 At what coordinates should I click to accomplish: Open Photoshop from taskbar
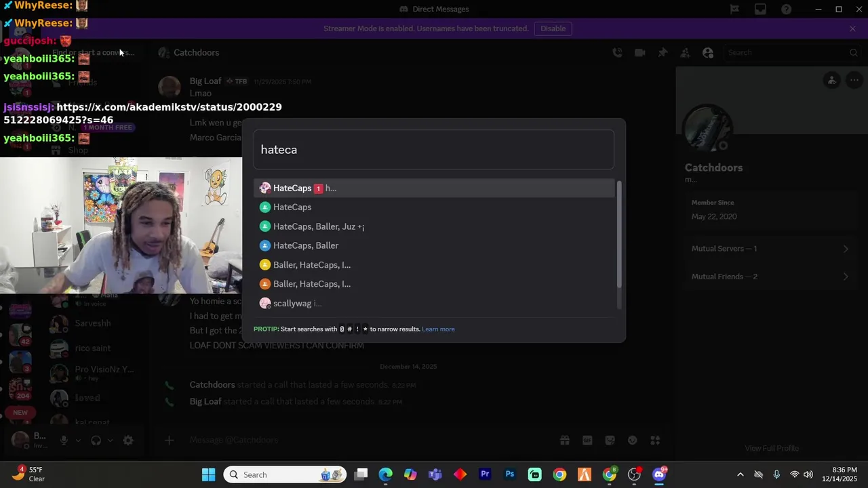[x=510, y=474]
